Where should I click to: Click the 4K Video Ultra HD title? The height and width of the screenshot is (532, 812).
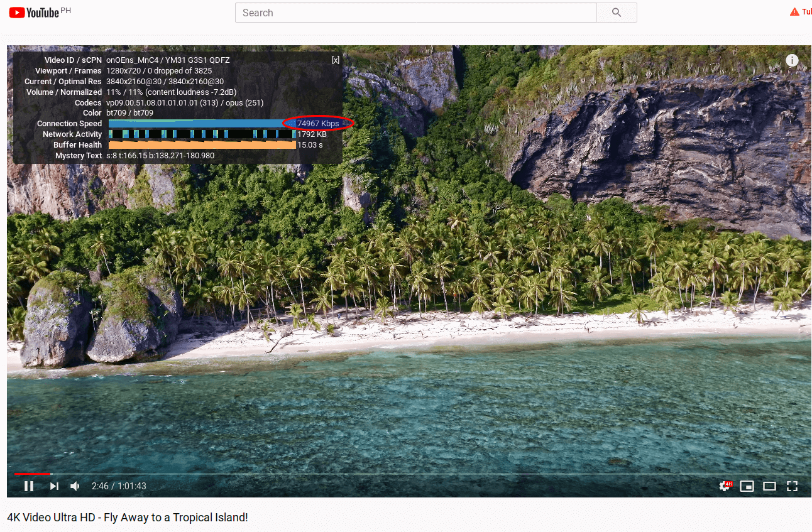pyautogui.click(x=128, y=518)
